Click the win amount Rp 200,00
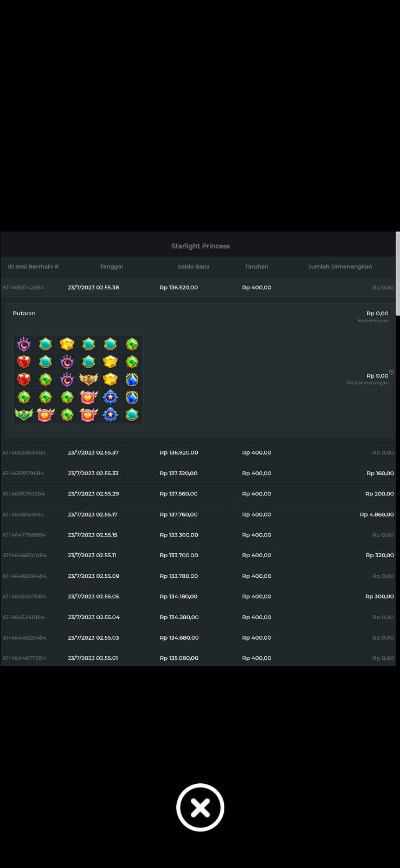Screen dimensions: 400x868 (379, 494)
